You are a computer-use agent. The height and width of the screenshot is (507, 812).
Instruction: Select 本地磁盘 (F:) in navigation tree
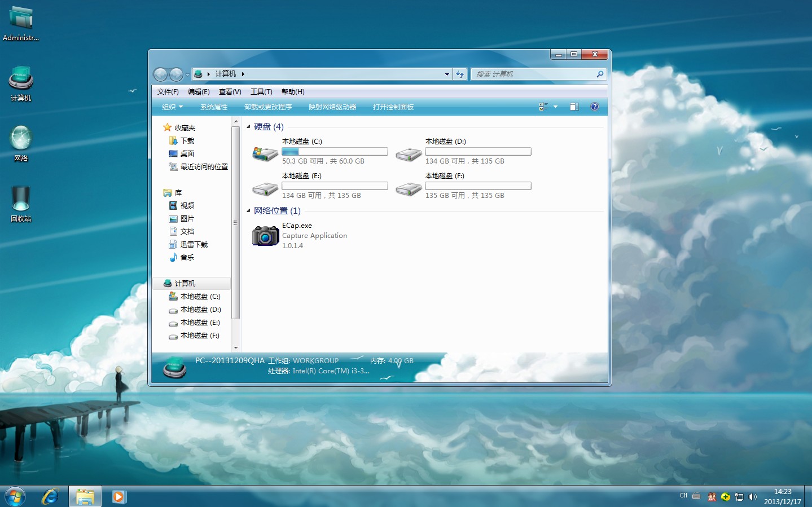pyautogui.click(x=200, y=336)
